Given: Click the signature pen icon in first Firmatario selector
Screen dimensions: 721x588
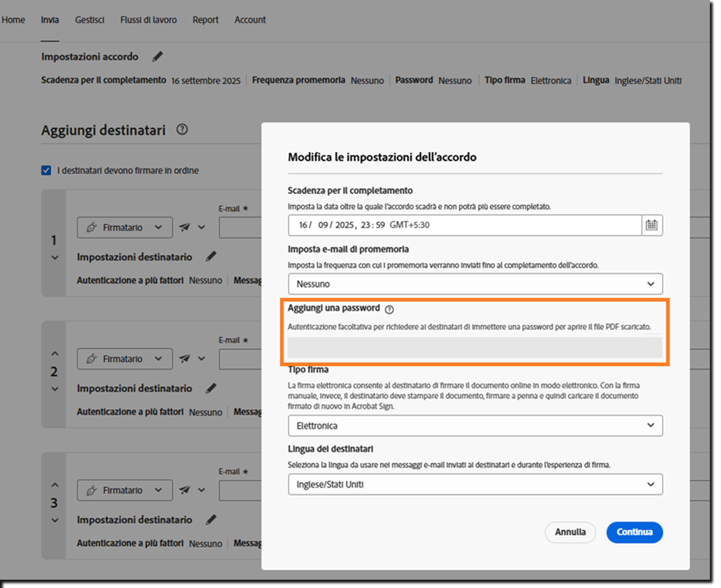Looking at the screenshot, I should [x=92, y=227].
